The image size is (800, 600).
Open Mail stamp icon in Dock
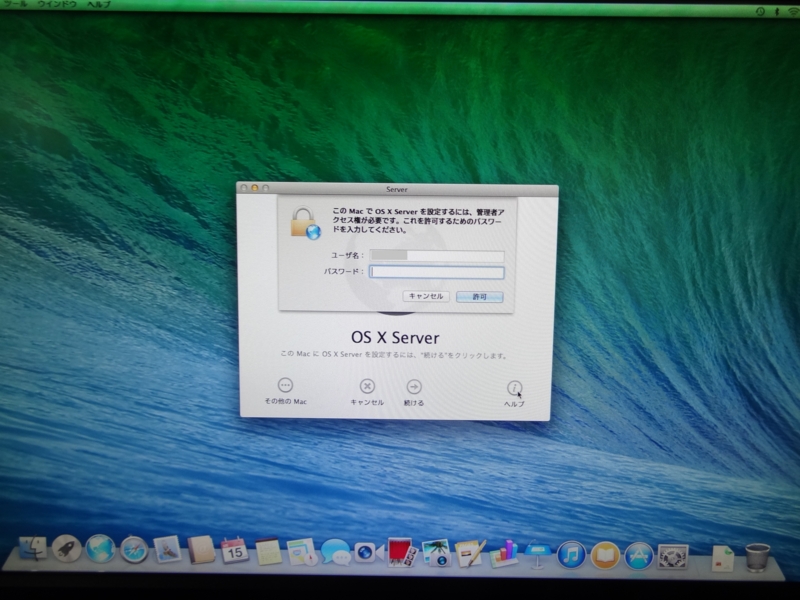pos(167,549)
